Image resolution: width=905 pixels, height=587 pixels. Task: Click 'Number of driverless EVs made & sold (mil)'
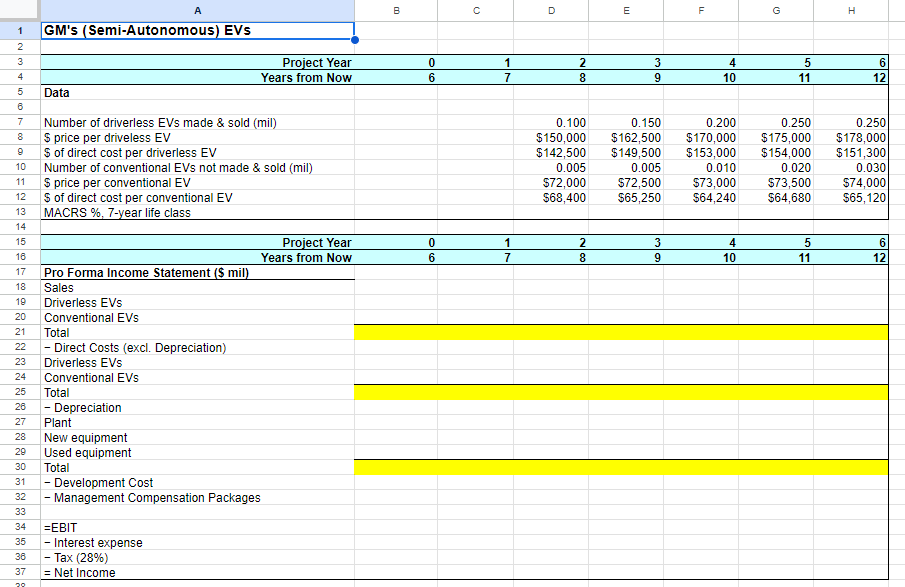[160, 122]
